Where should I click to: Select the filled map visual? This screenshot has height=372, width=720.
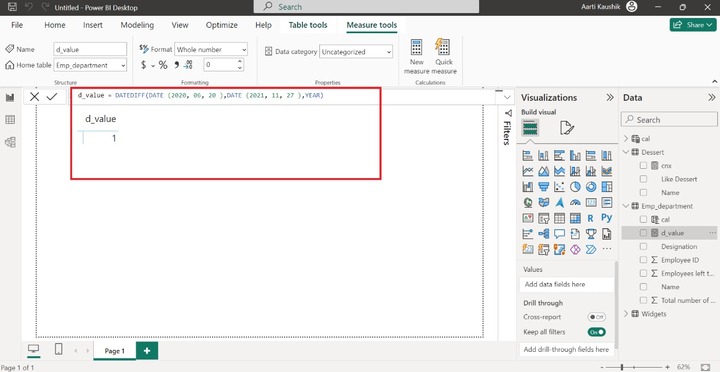pyautogui.click(x=544, y=203)
